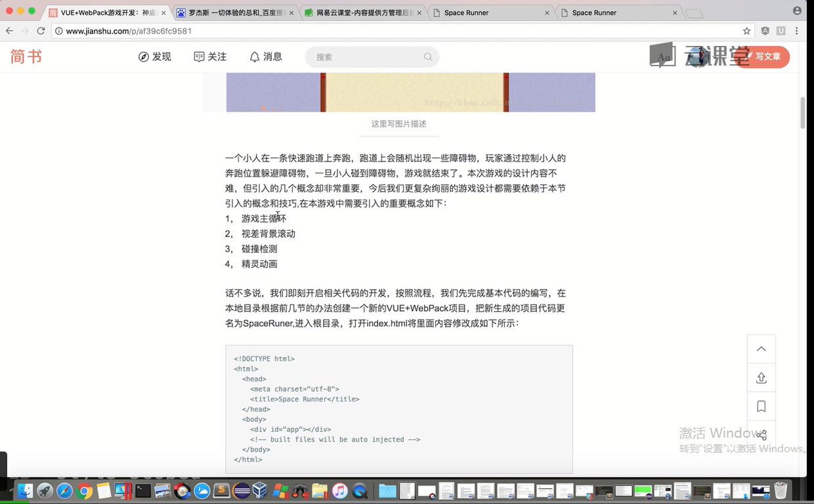Viewport: 814px width, 504px height.
Task: Switch to the 网易云课堂 tab
Action: pyautogui.click(x=364, y=12)
